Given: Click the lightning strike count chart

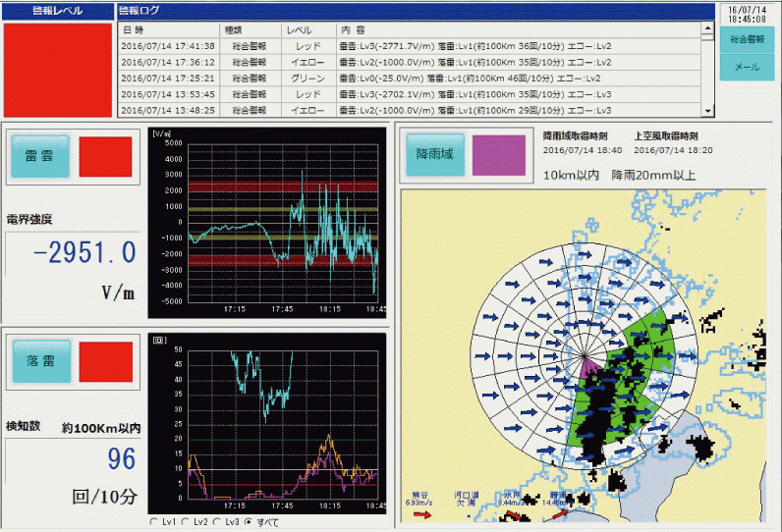Looking at the screenshot, I should click(x=267, y=423).
